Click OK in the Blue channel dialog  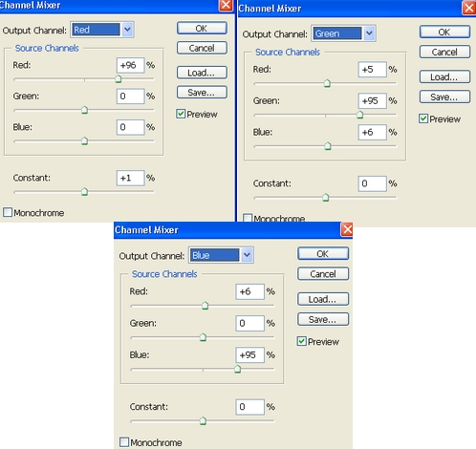click(323, 254)
